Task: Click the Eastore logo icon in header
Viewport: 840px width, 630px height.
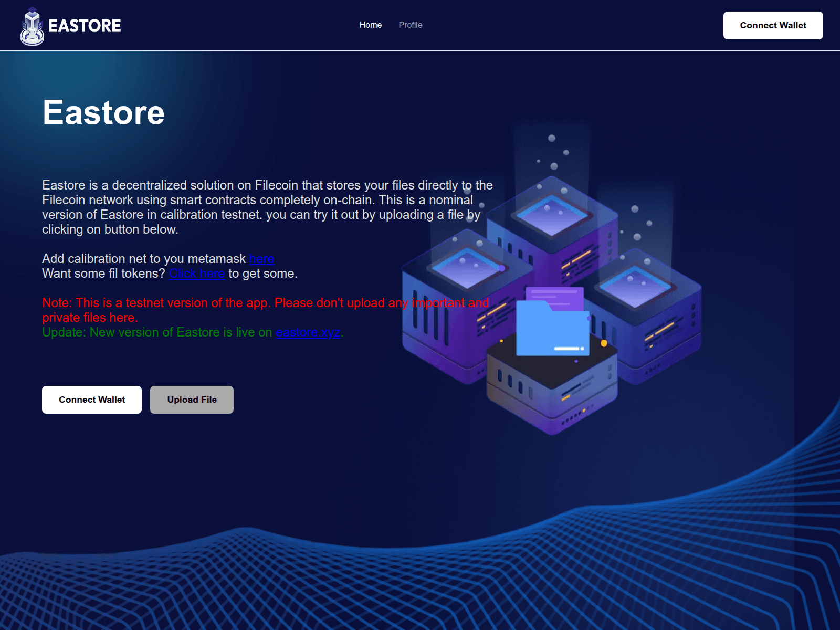Action: (32, 26)
